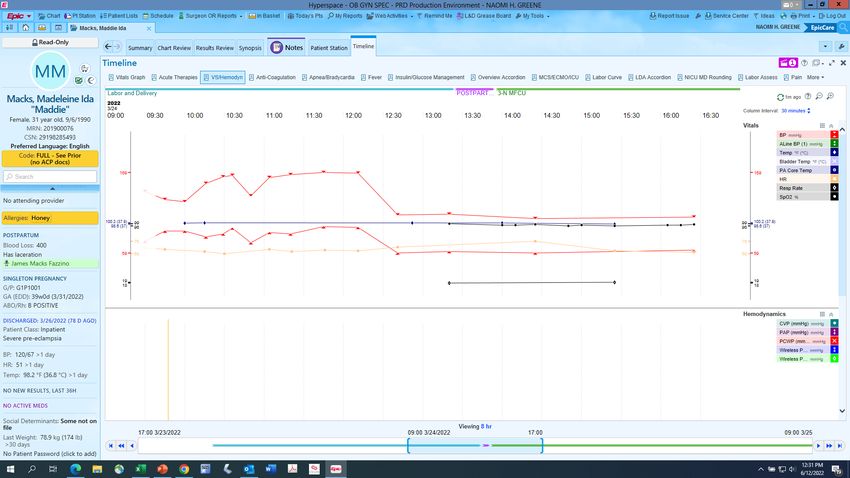Viewport: 850px width, 478px height.
Task: Click the HR orange legend swatch
Action: tap(834, 179)
